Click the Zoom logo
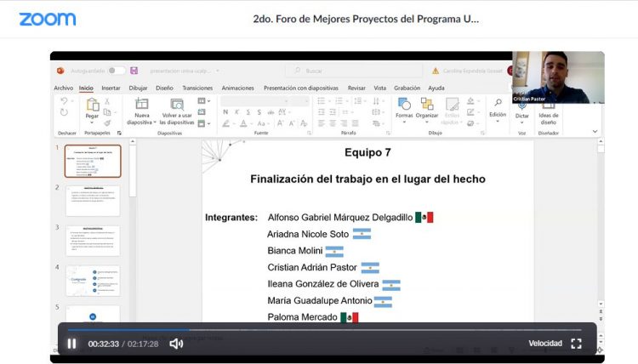This screenshot has height=364, width=638. tap(47, 19)
